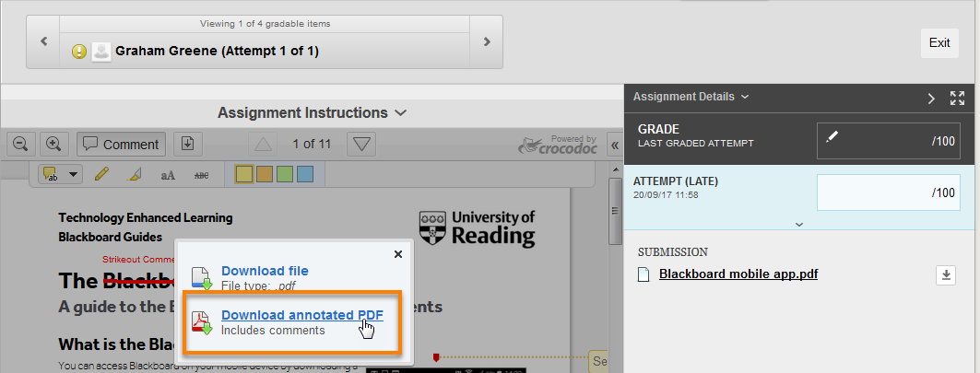Expand attempt details chevron below score
Viewport: 980px width, 373px height.
798,224
